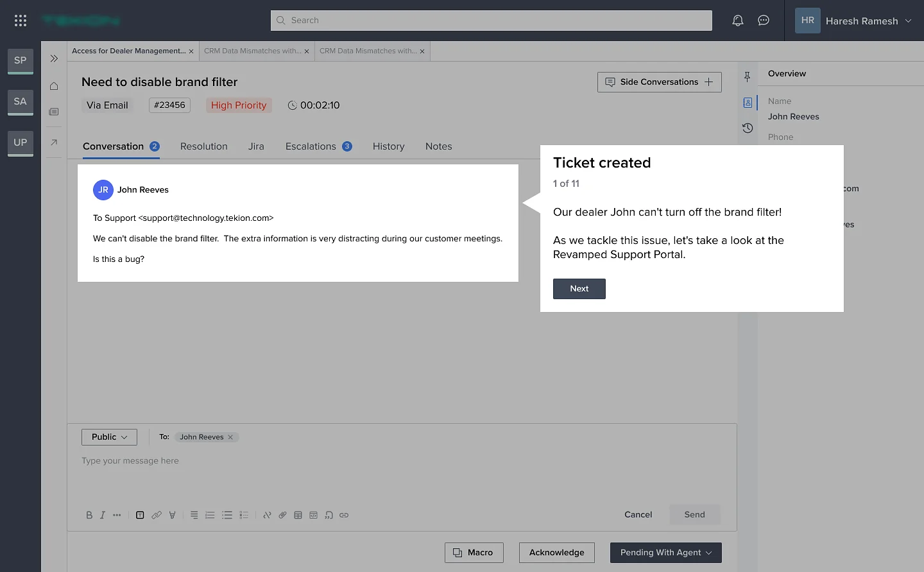Open the notifications bell
The height and width of the screenshot is (572, 924).
(738, 21)
